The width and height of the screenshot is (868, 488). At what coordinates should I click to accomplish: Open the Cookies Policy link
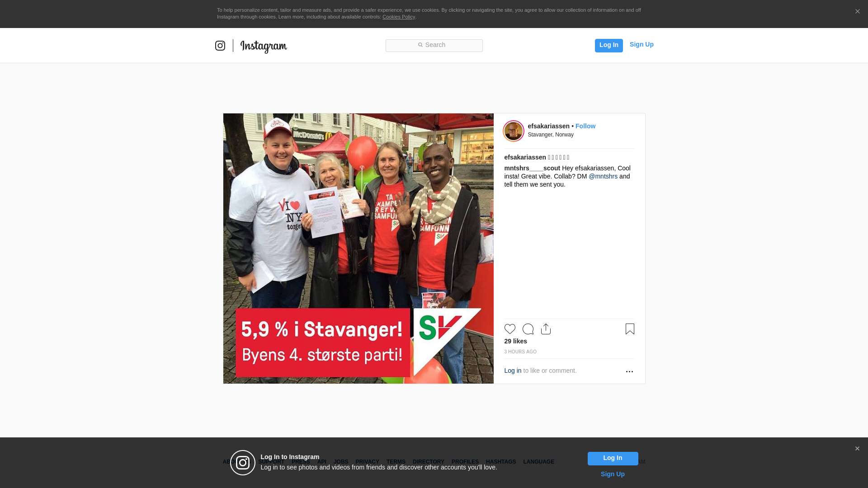399,17
